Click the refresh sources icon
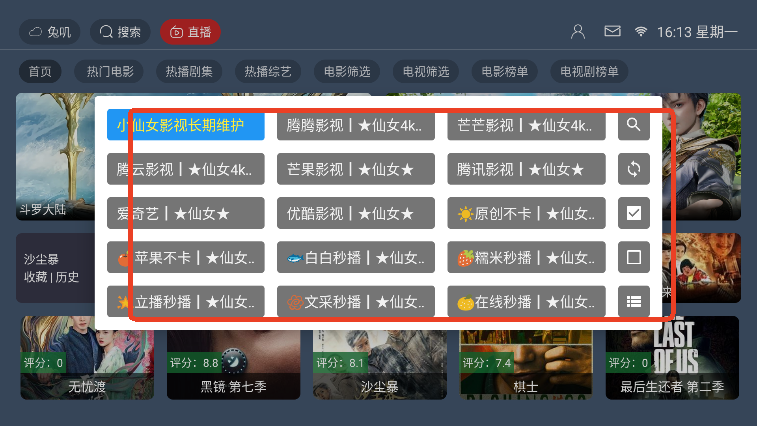This screenshot has width=757, height=426. [x=633, y=169]
